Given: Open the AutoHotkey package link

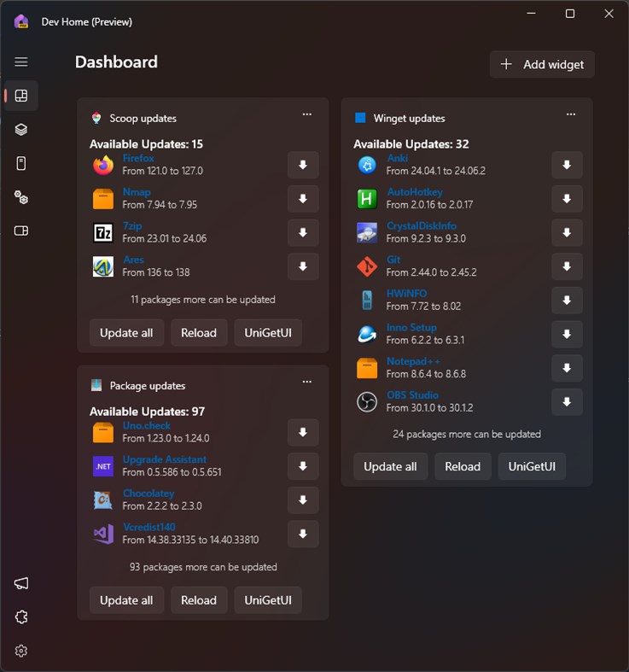Looking at the screenshot, I should click(415, 192).
